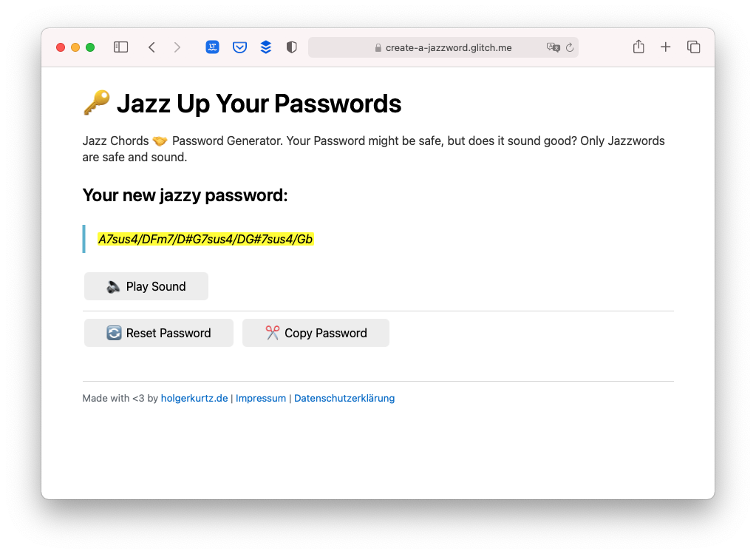This screenshot has height=554, width=756.
Task: Open the Impressum link
Action: 261,398
